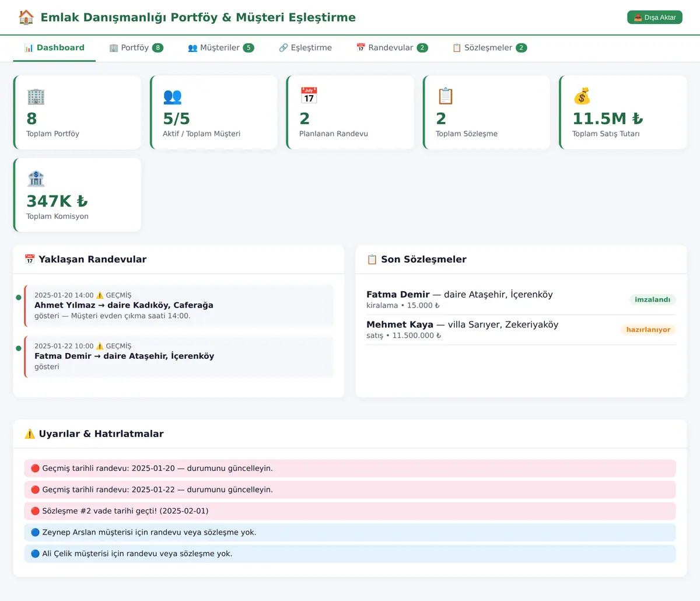
Task: Click the calendar icon on Planlanan Randevu card
Action: pyautogui.click(x=309, y=95)
